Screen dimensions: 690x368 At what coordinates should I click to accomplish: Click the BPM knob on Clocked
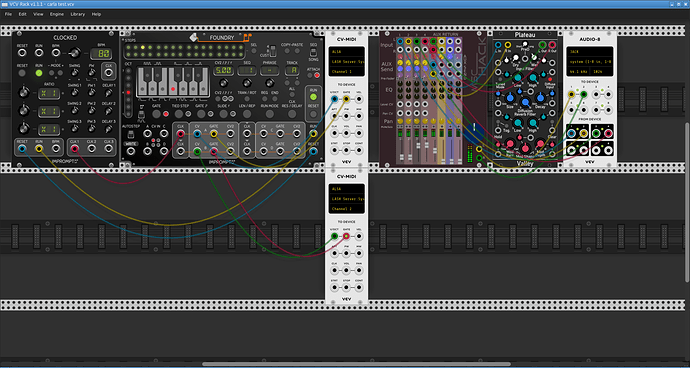point(74,53)
